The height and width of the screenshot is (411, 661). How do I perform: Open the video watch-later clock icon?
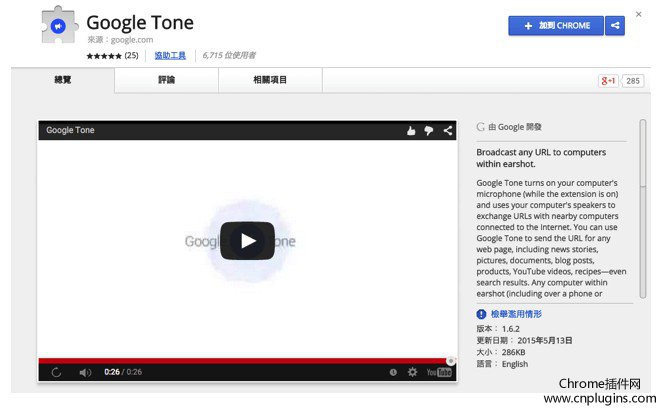tap(393, 372)
